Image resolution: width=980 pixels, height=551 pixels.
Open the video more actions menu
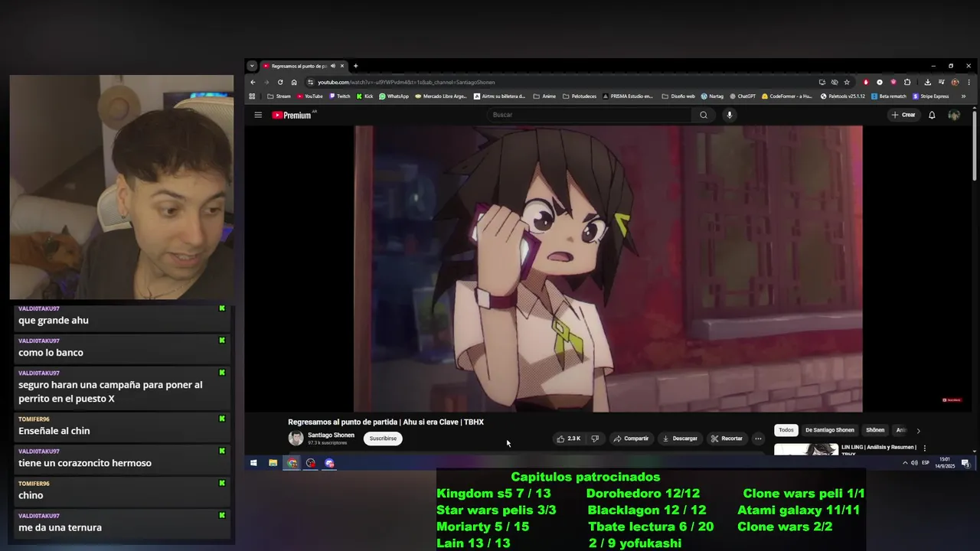(x=758, y=439)
